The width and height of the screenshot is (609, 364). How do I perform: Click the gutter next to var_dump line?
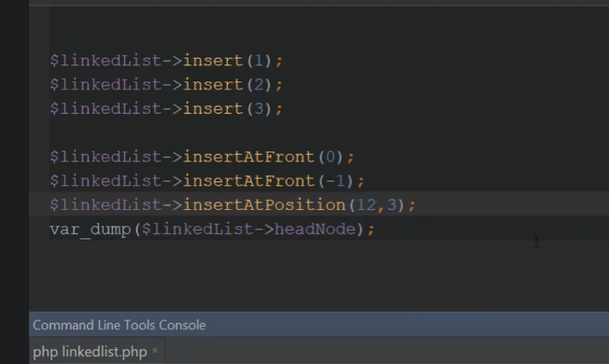point(39,229)
